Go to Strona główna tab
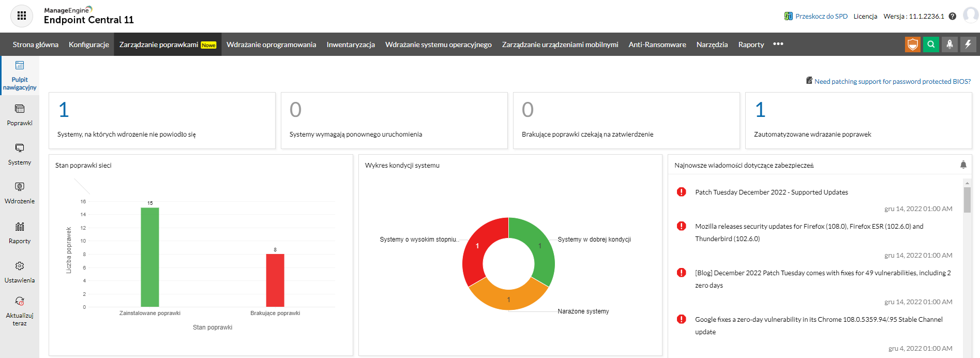The width and height of the screenshot is (980, 358). [36, 44]
